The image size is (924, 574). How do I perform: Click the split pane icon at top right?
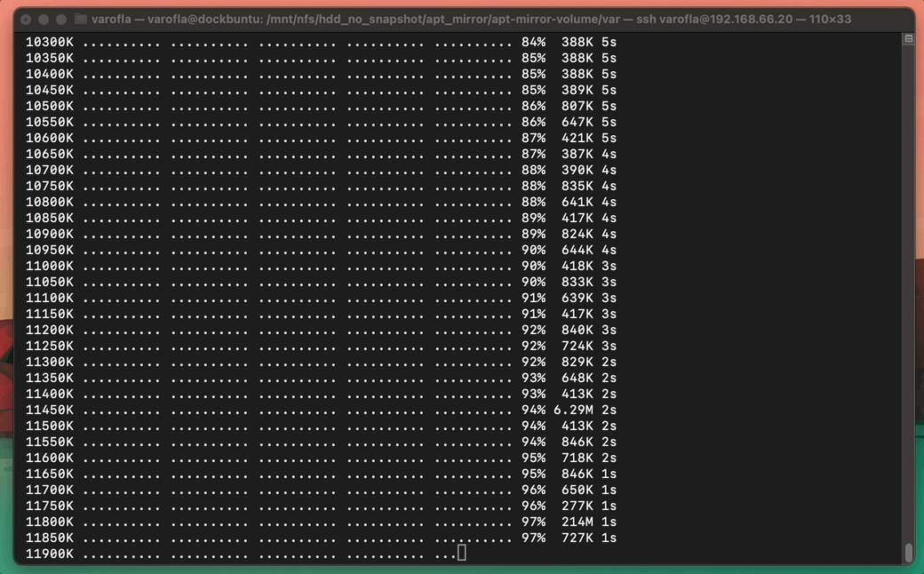[908, 40]
